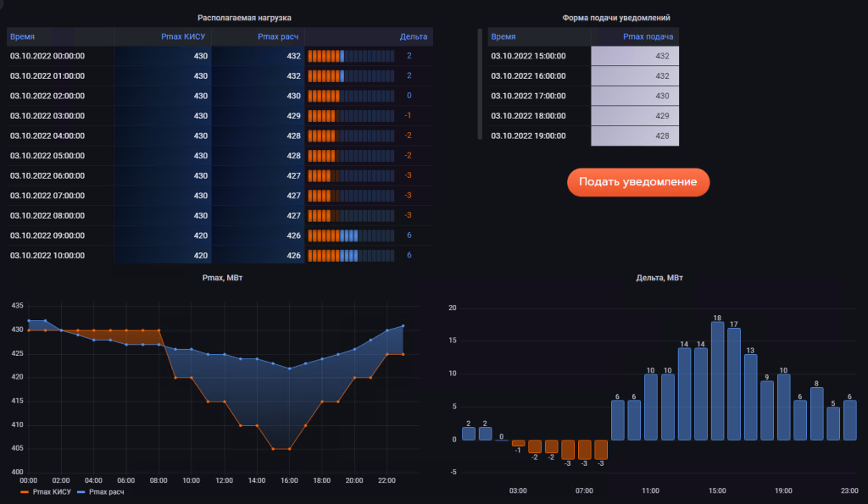Click the "Подать уведомление" button
Screen dimensions: 868x504
637,182
